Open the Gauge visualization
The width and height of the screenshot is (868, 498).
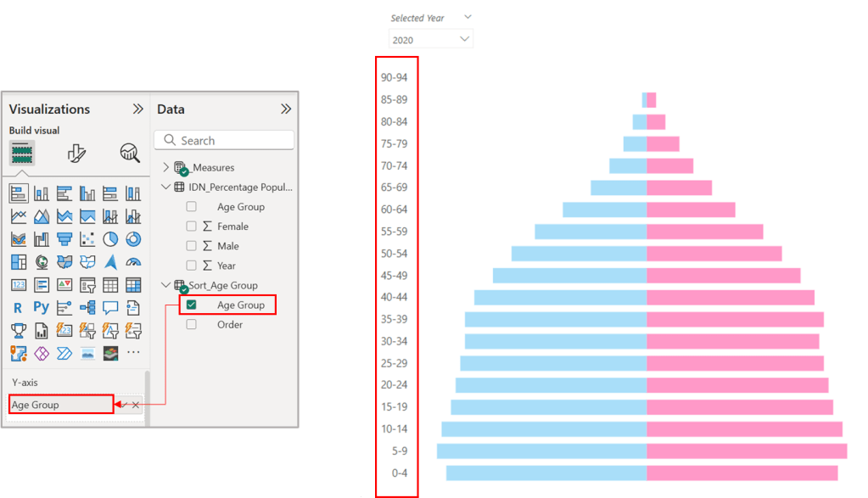coord(132,263)
